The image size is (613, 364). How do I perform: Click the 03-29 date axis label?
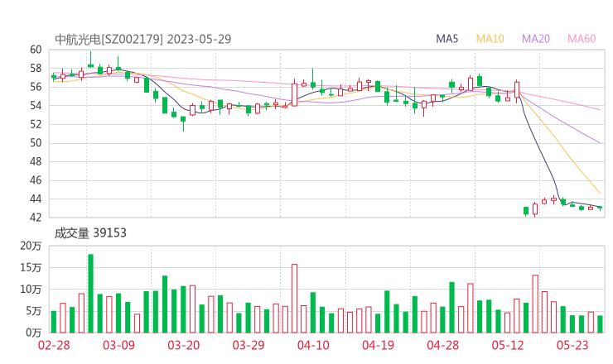point(249,345)
